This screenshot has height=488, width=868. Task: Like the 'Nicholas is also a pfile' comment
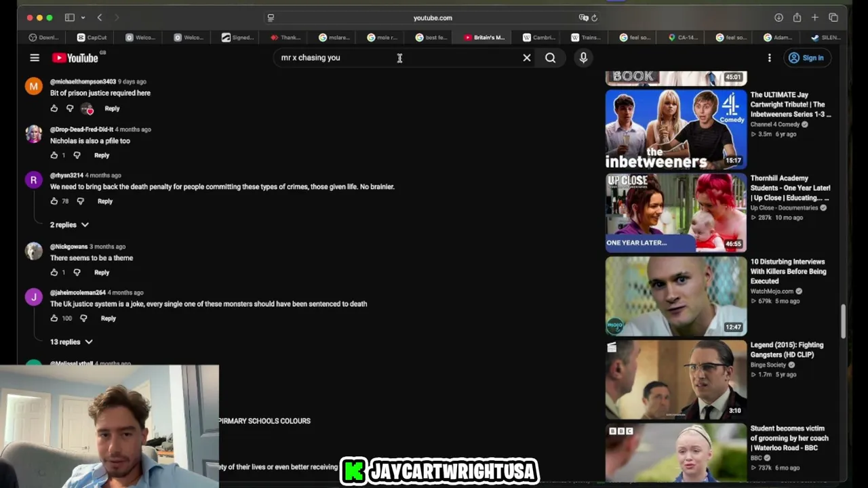[54, 155]
